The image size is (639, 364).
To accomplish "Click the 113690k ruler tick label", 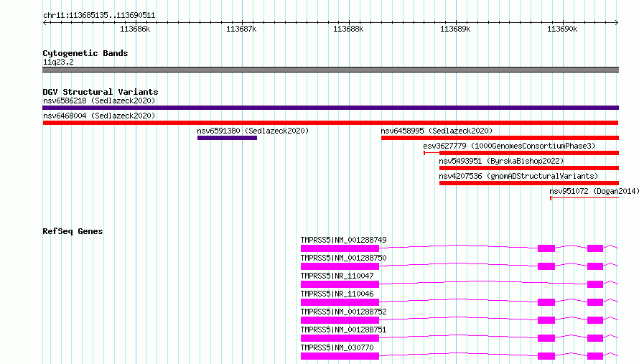I will tap(562, 29).
